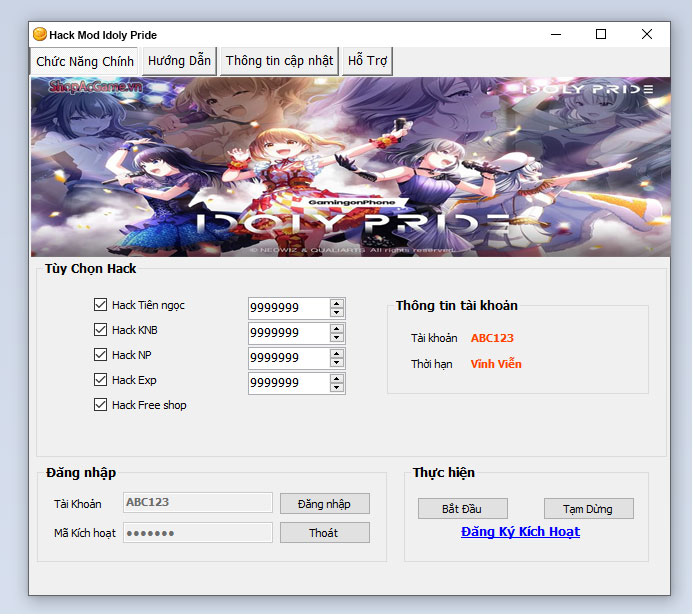Viewport: 693px width, 616px height.
Task: Decrease the Hack Exp value with down arrow
Action: [337, 388]
